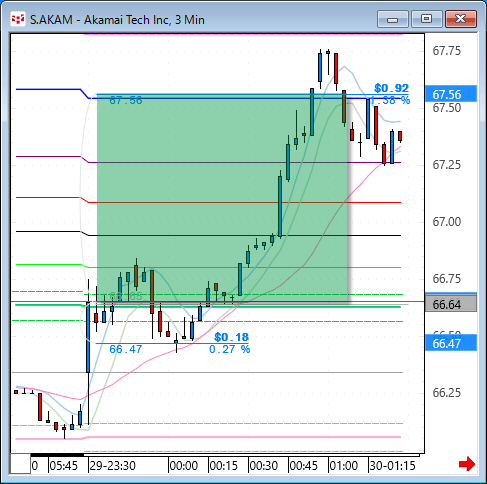Click the 67.56 price marker on the price scale

pos(451,94)
